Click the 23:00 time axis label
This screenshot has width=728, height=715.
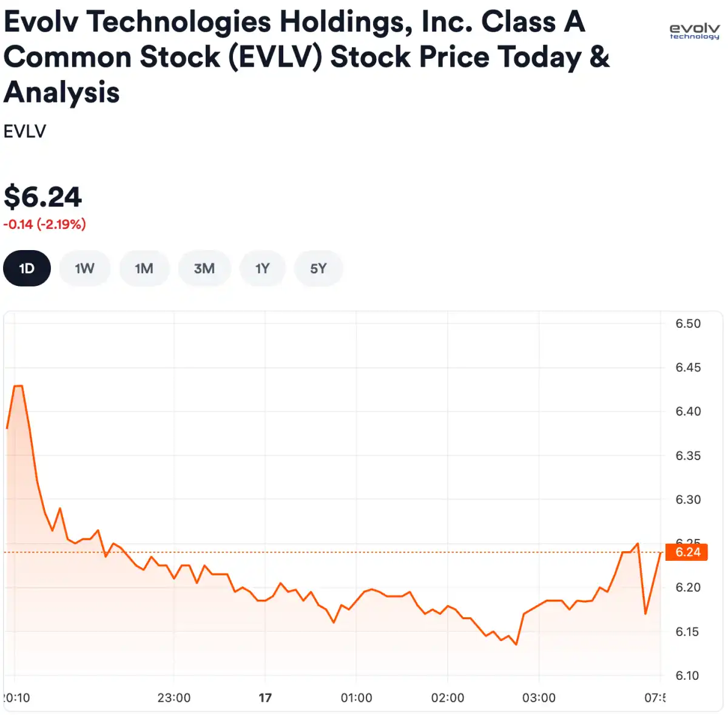click(174, 697)
